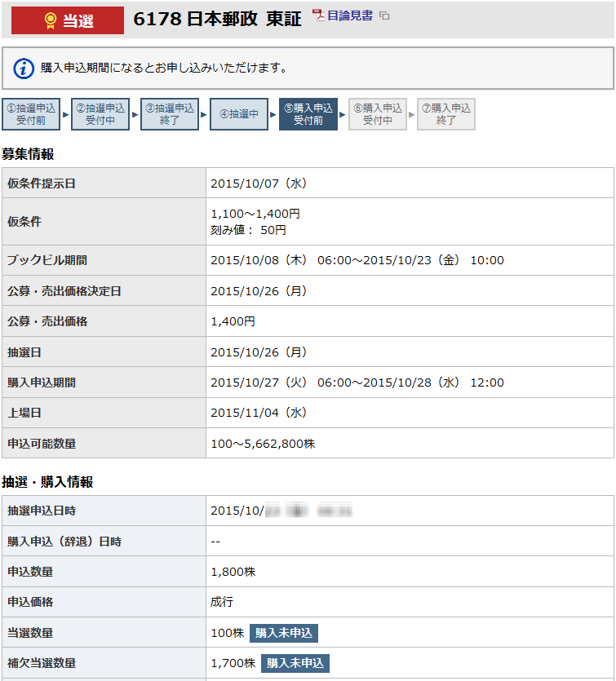Click the notice text 購入申込期間になるとお申し込みいただけます
This screenshot has width=616, height=681.
[163, 69]
